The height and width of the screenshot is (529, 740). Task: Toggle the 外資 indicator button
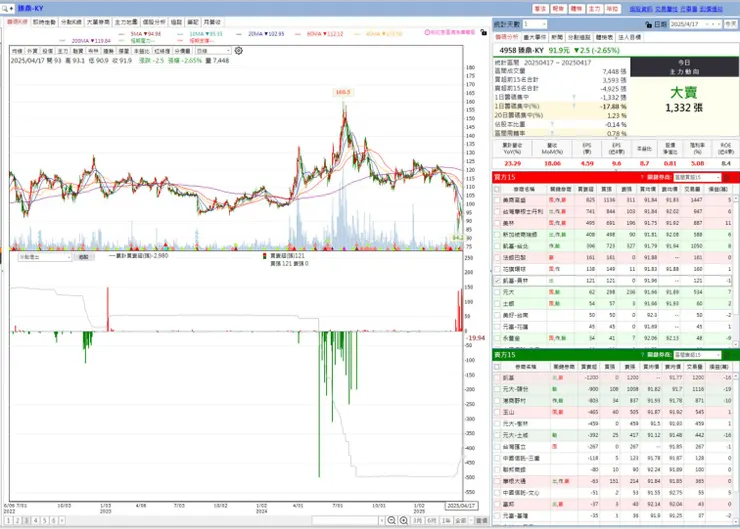click(x=32, y=51)
